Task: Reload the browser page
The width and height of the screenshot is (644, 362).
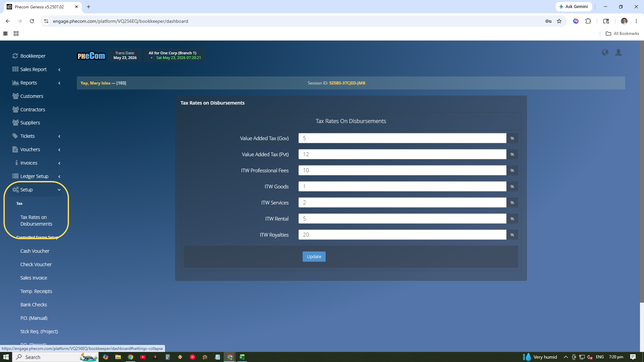Action: tap(32, 21)
